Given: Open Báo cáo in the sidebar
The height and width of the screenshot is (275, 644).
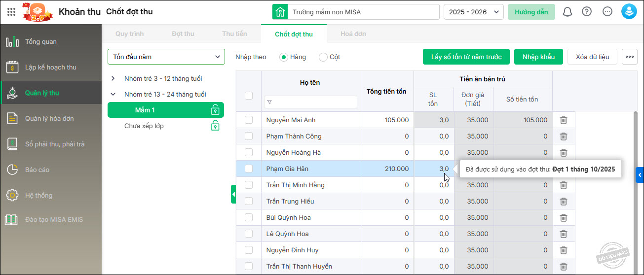Looking at the screenshot, I should (38, 170).
